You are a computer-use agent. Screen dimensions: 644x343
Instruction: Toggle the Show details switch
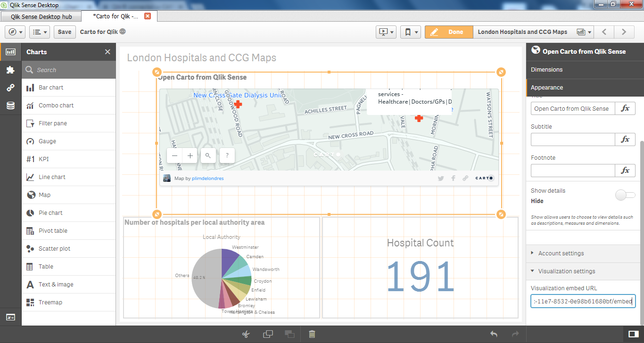click(x=625, y=195)
